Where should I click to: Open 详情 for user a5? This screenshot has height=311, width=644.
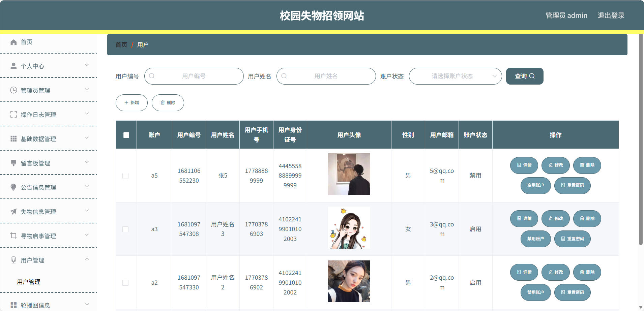coord(524,165)
